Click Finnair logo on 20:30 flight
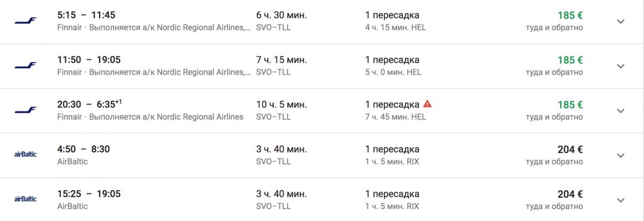Image resolution: width=644 pixels, height=221 pixels. click(x=26, y=110)
